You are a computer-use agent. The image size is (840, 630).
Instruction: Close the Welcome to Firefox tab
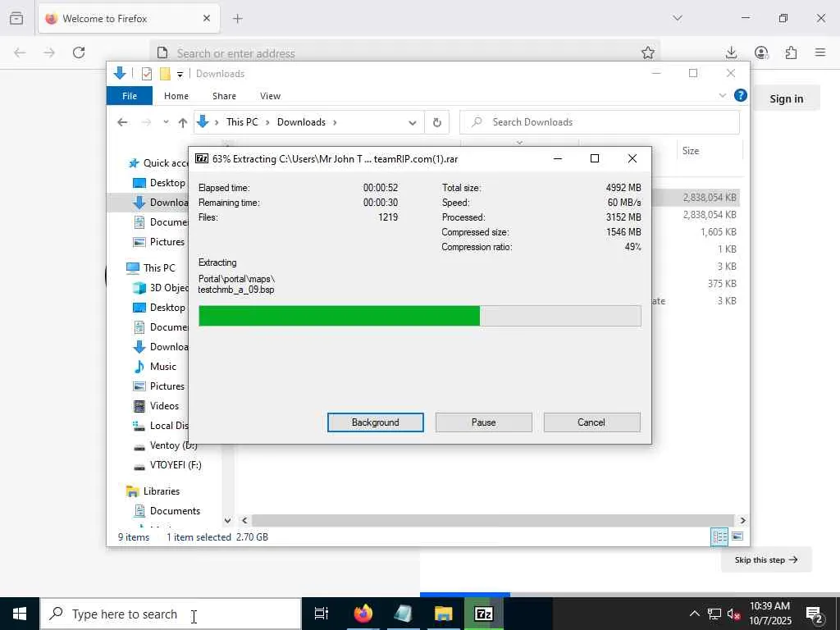207,18
